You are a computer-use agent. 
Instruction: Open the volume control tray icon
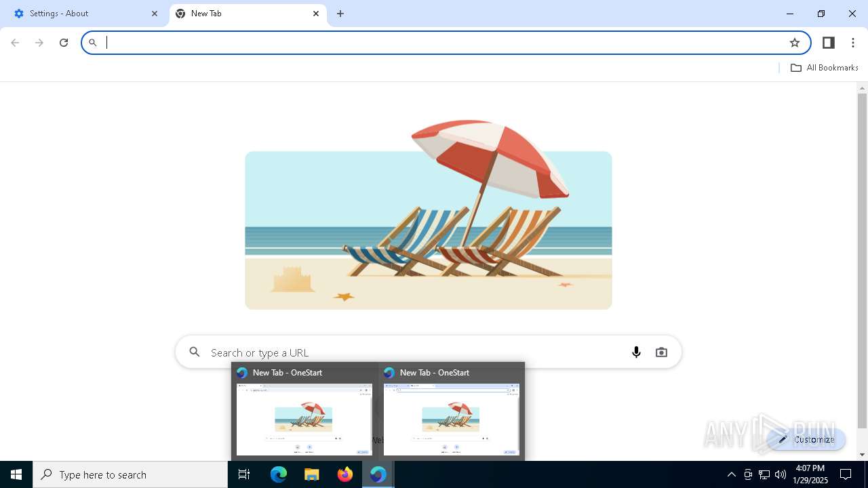tap(781, 474)
